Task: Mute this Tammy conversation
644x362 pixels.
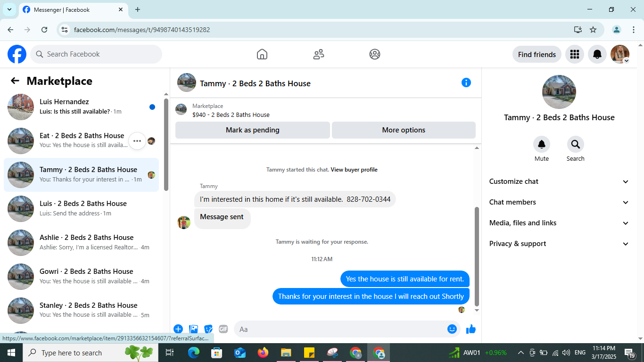Action: tap(542, 144)
